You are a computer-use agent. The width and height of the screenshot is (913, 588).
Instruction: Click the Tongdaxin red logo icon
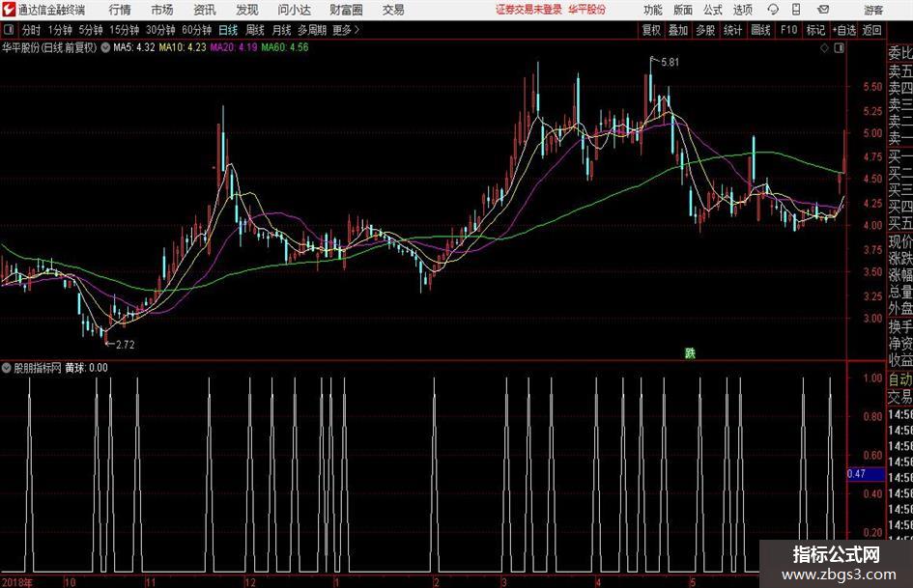(x=9, y=10)
